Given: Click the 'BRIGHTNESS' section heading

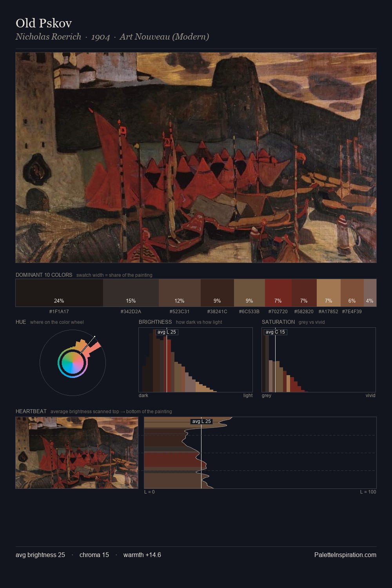Looking at the screenshot, I should click(x=155, y=322).
